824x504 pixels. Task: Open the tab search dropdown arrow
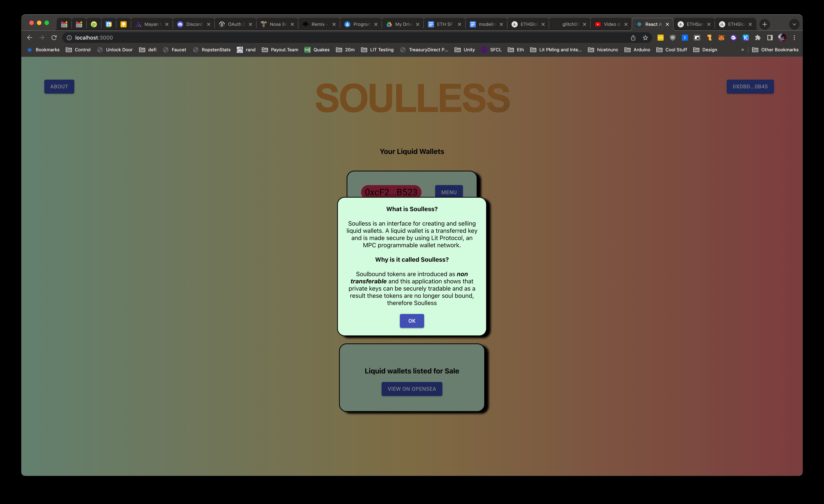(794, 24)
